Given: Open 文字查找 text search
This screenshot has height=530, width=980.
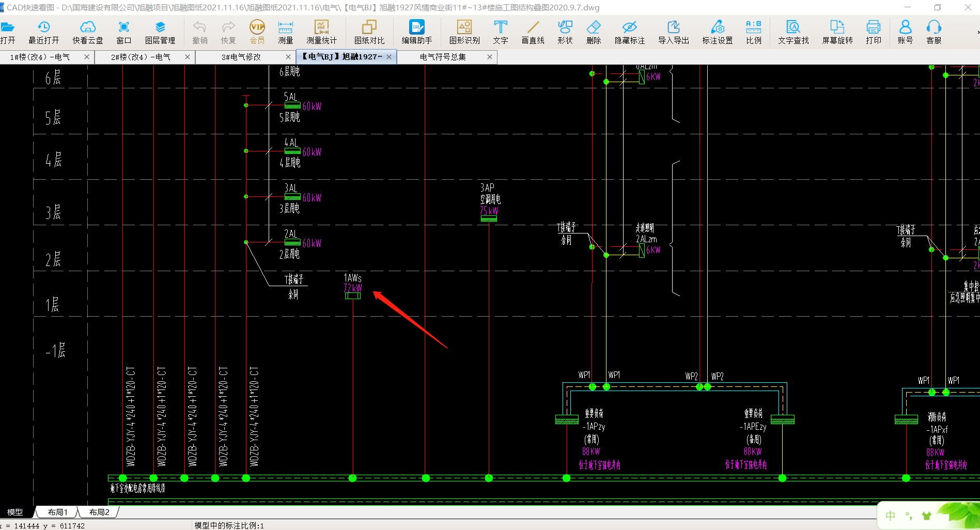Looking at the screenshot, I should (x=794, y=33).
